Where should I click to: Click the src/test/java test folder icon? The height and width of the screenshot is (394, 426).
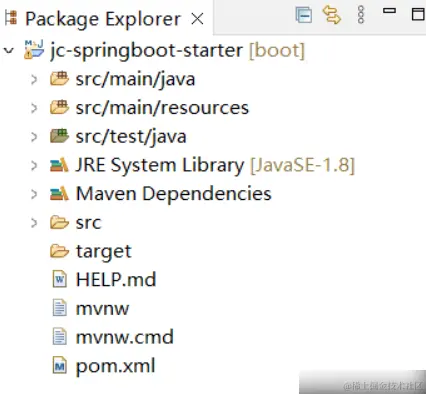click(59, 136)
